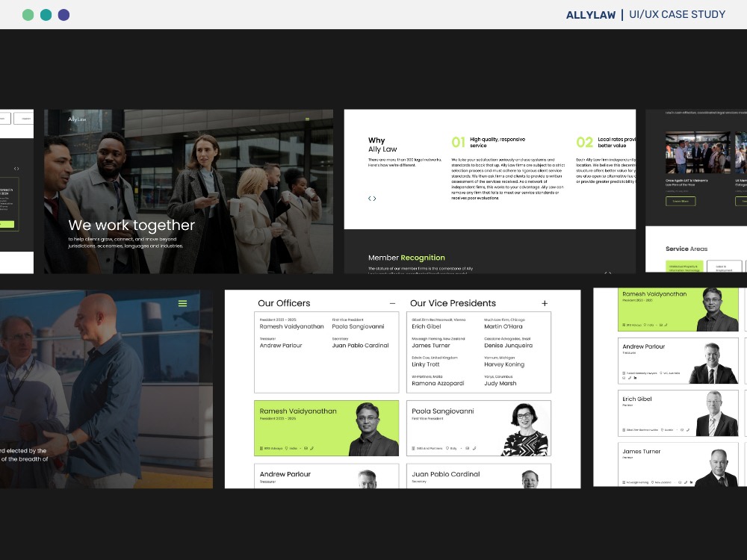747x560 pixels.
Task: Click Erich Gibel in Vice Presidents list
Action: pos(427,326)
